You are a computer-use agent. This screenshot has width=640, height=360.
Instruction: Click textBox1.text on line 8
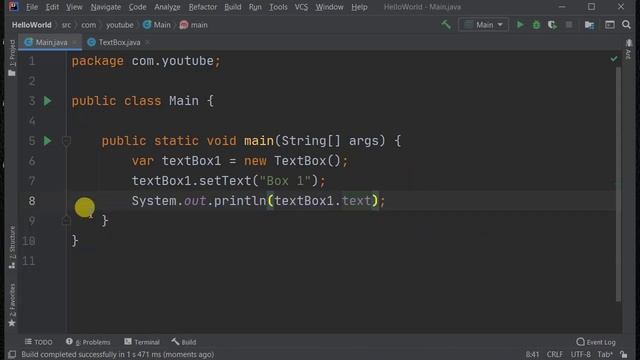[x=322, y=201]
